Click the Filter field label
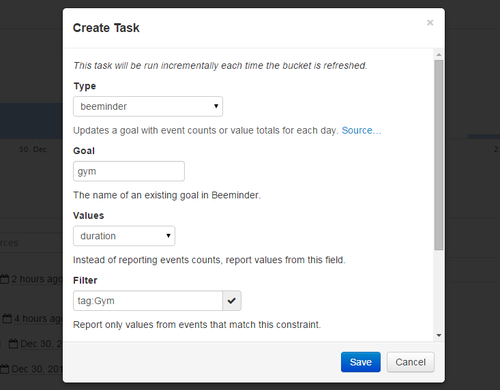Image resolution: width=500 pixels, height=390 pixels. 85,280
